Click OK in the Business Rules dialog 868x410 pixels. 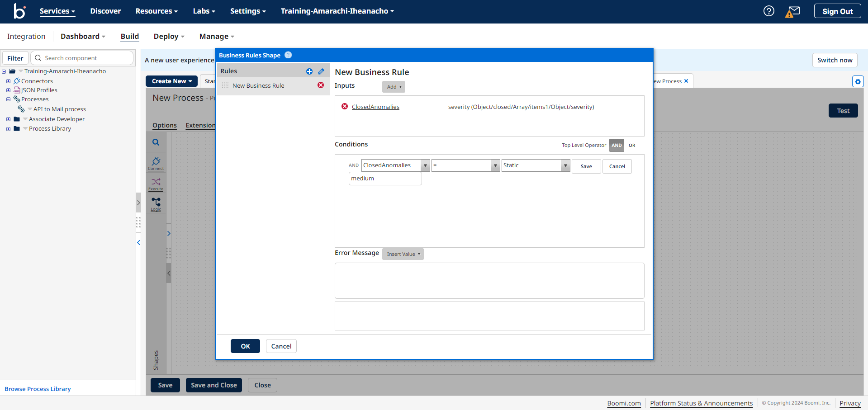pos(245,346)
